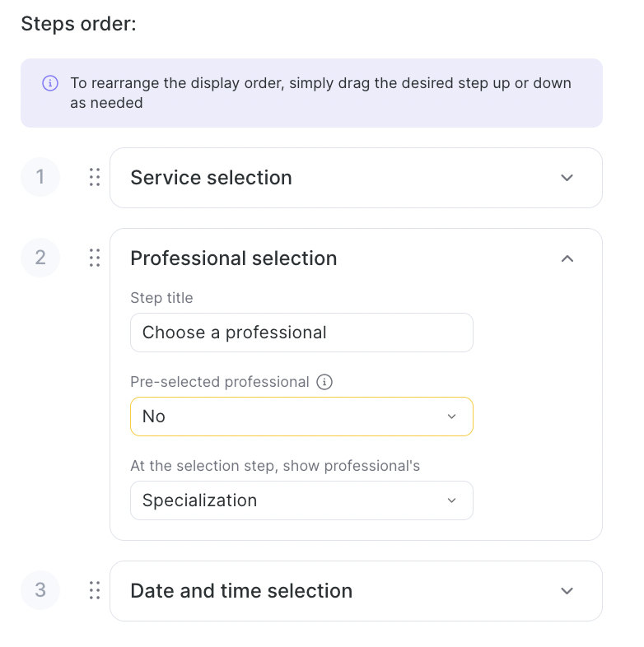Click the Professional selection heading
This screenshot has height=647, width=644.
[234, 258]
